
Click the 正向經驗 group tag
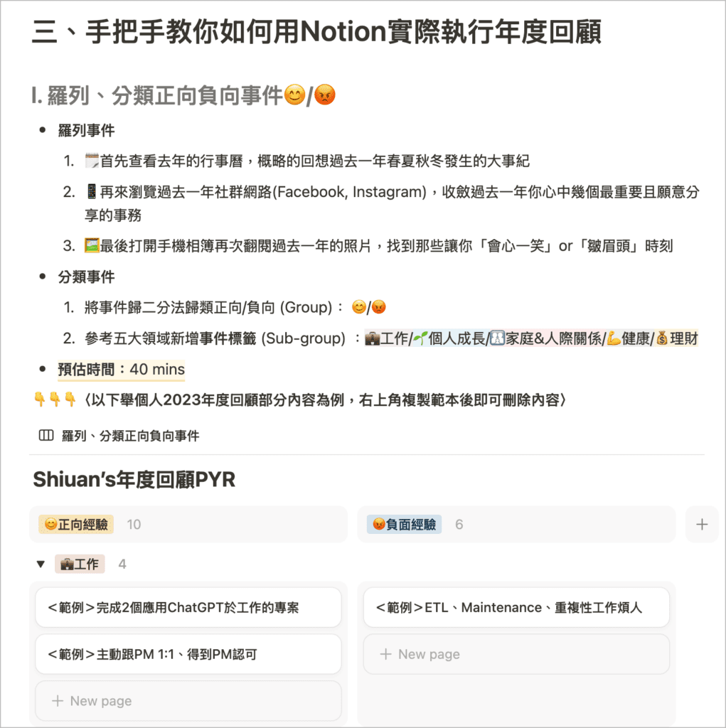76,525
